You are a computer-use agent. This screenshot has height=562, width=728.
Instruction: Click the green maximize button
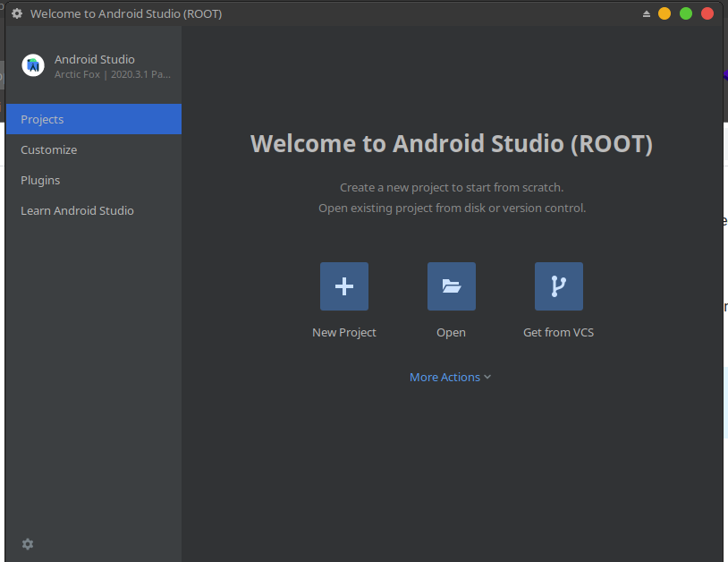click(x=686, y=13)
